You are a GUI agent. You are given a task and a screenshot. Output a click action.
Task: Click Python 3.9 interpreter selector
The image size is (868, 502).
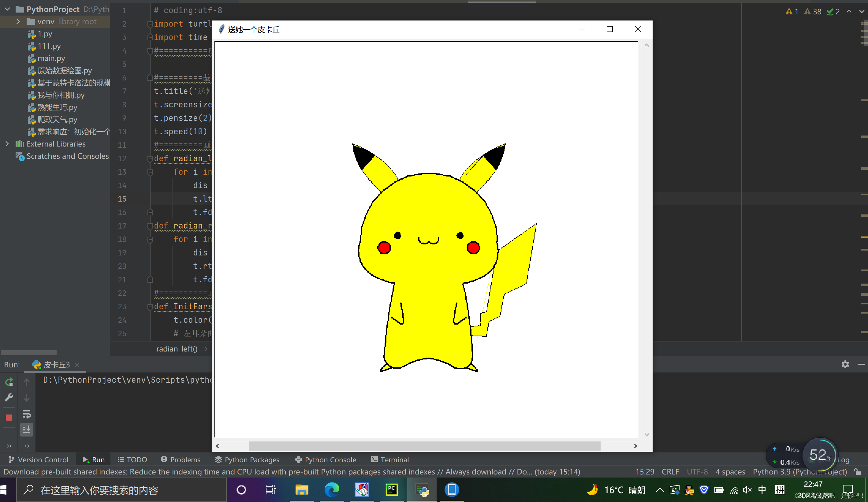(799, 472)
